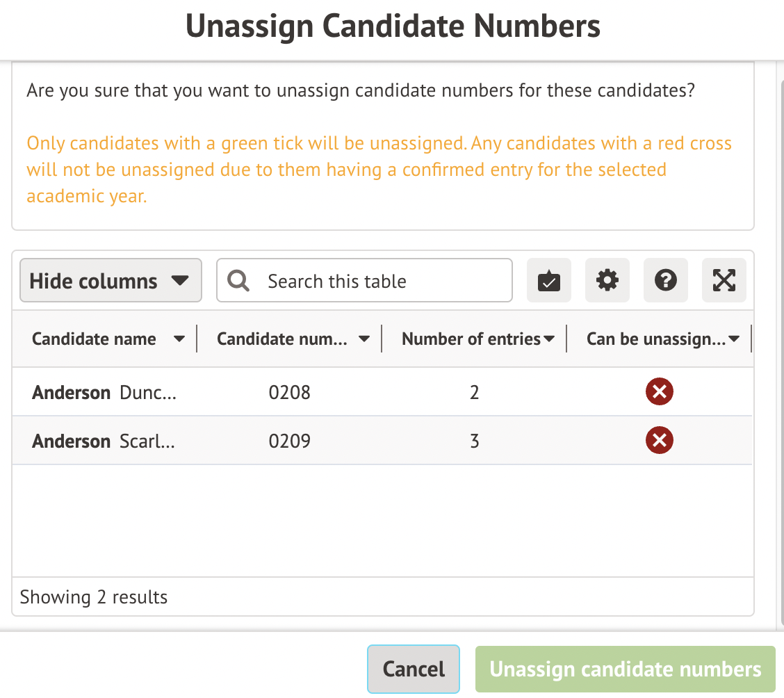
Task: Click the bulk select checkmark icon
Action: (548, 281)
